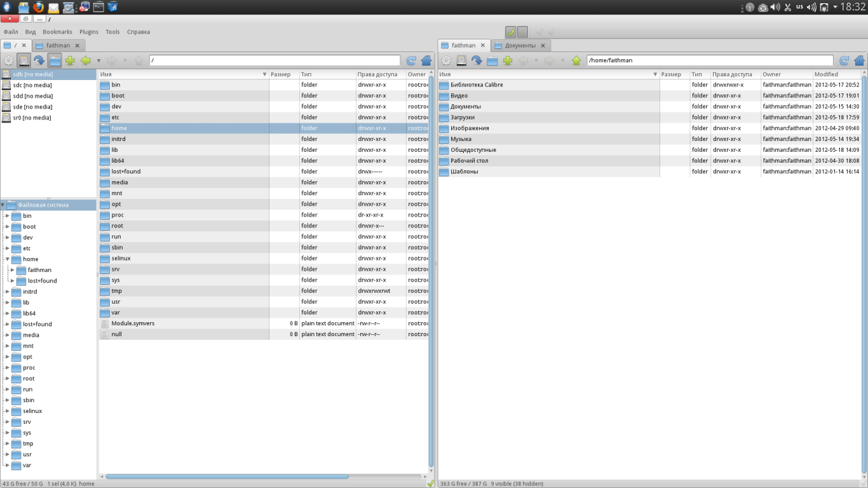This screenshot has height=488, width=868.
Task: Click the home icon in right pane toolbar
Action: click(860, 60)
